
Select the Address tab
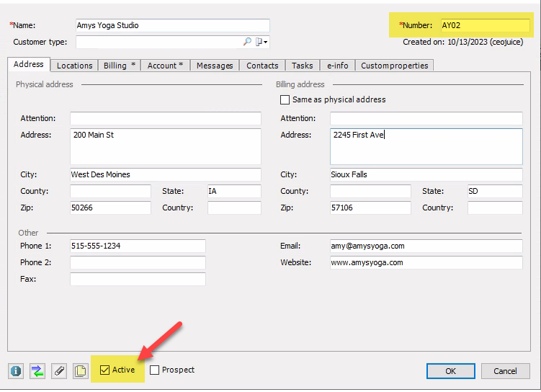coord(29,64)
